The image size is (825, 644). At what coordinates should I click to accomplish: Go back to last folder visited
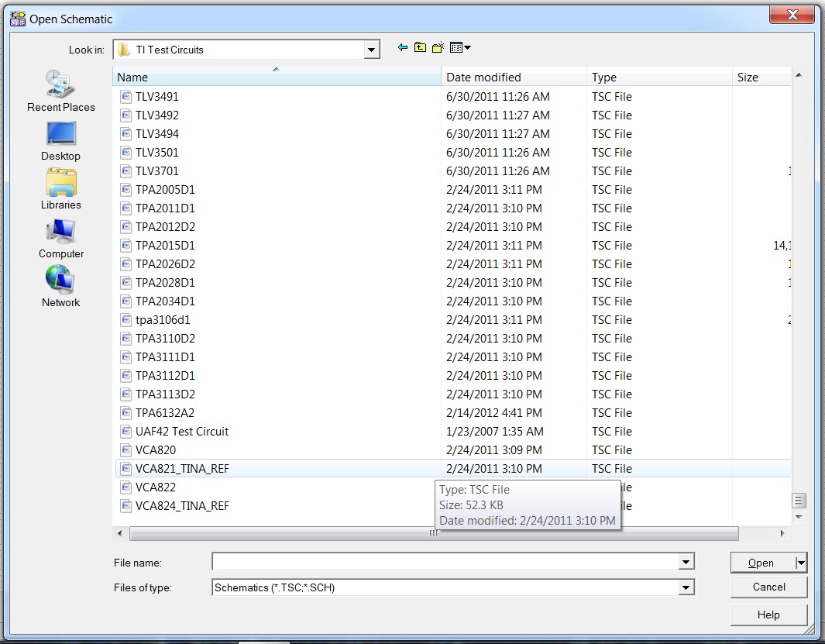point(403,48)
